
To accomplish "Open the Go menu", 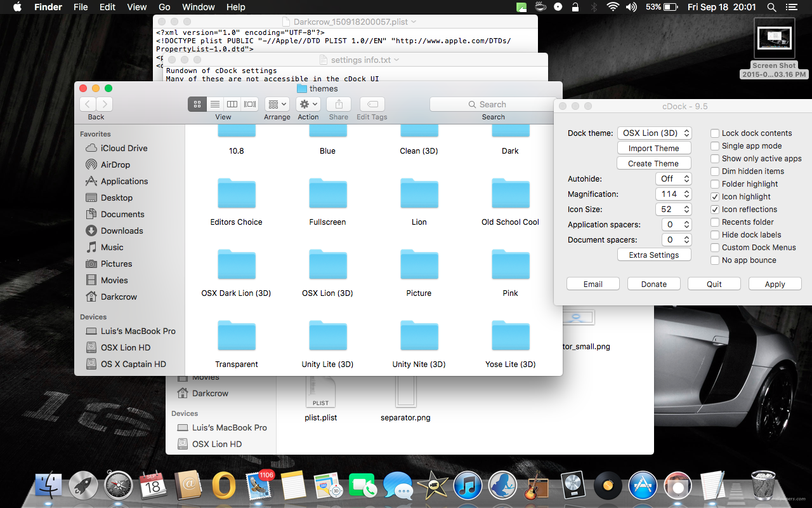I will point(164,7).
